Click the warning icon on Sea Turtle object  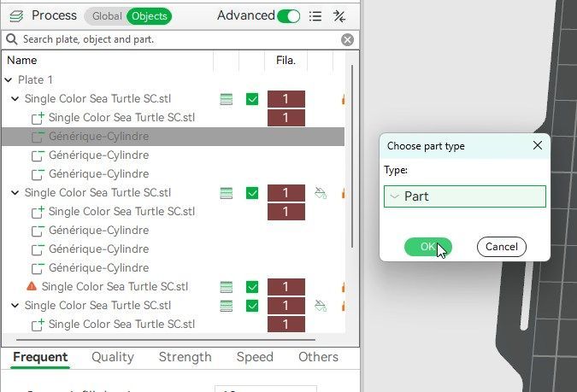32,287
